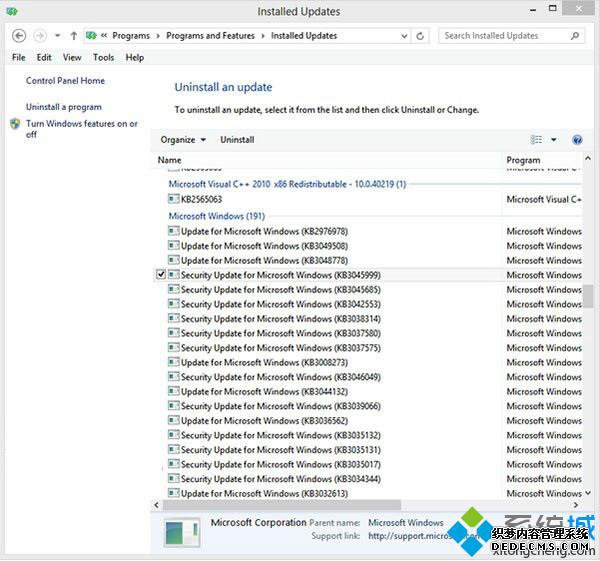This screenshot has width=600, height=561.
Task: Click Programs and Features breadcrumb
Action: tap(210, 36)
